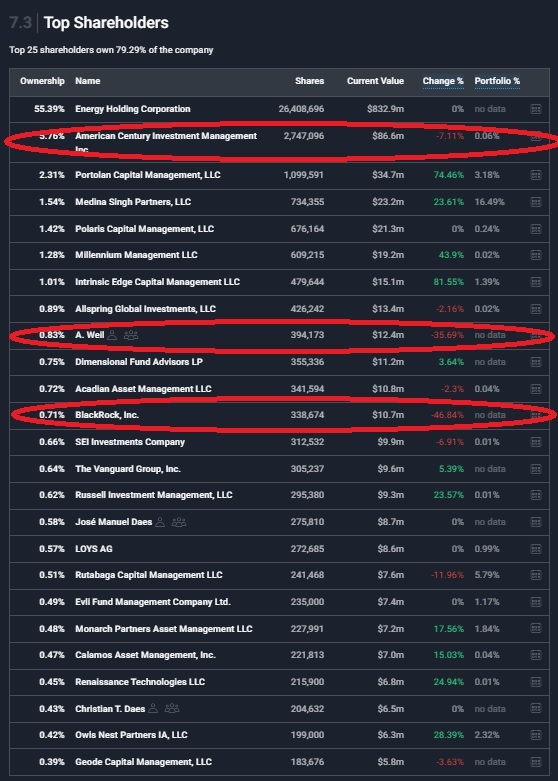
Task: Open details icon for The Vanguard Group row
Action: [x=536, y=469]
